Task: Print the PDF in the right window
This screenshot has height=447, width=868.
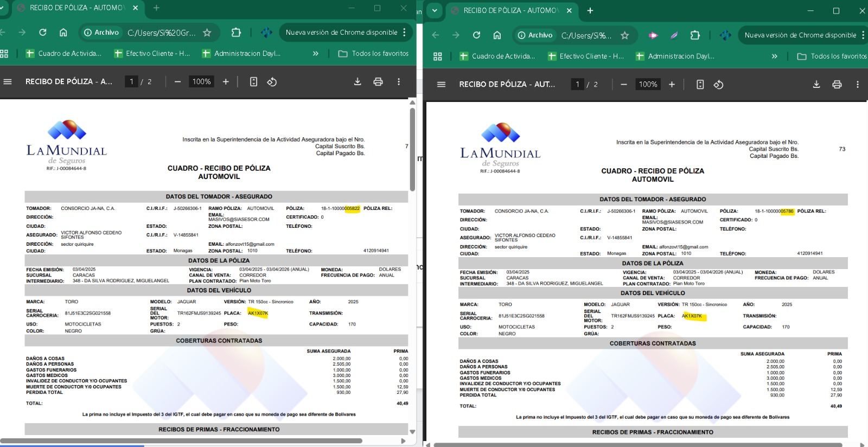Action: point(837,85)
